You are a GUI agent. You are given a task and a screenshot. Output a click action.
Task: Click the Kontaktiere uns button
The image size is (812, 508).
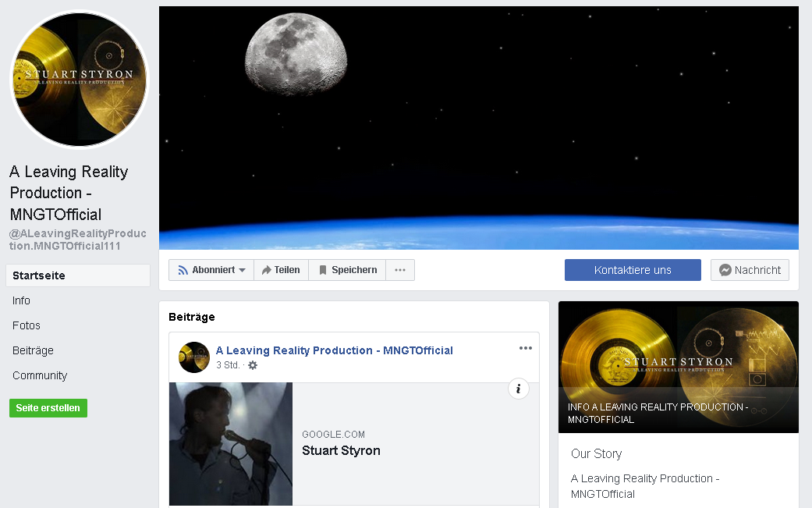tap(633, 270)
